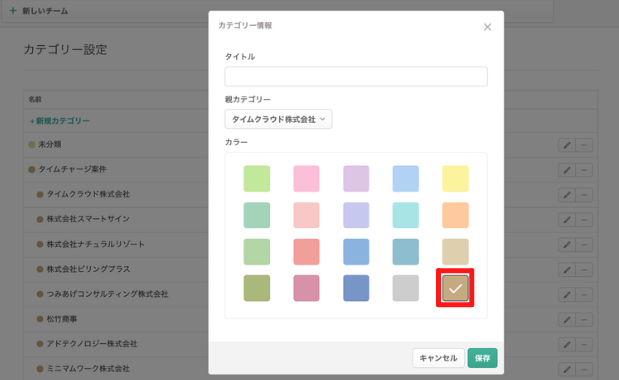Remove タイムチャージ案件 with its minus icon
The height and width of the screenshot is (380, 619).
584,170
